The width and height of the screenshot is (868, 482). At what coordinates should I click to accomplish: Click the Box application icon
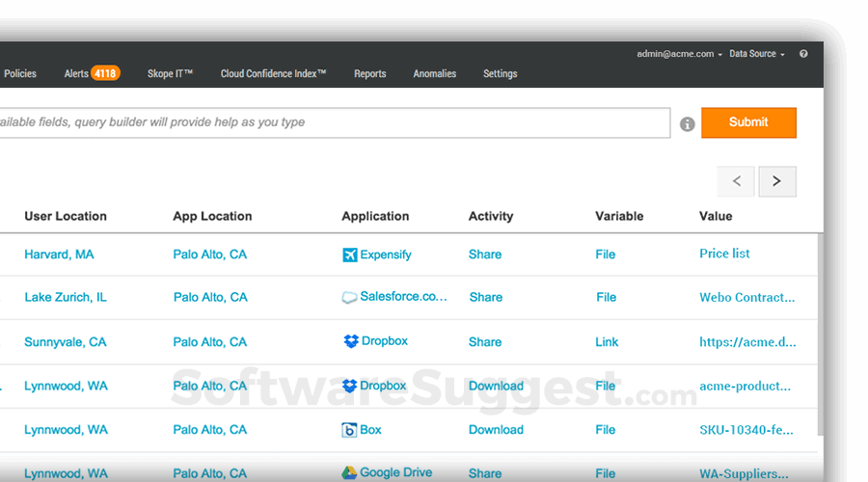click(349, 430)
